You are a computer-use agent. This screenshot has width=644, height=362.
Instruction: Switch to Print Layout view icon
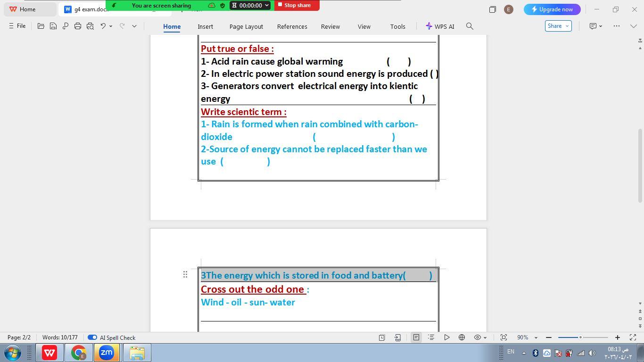click(x=416, y=337)
